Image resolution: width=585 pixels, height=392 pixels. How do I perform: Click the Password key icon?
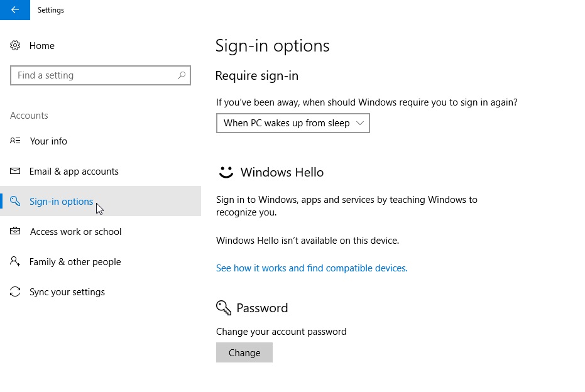click(x=224, y=307)
